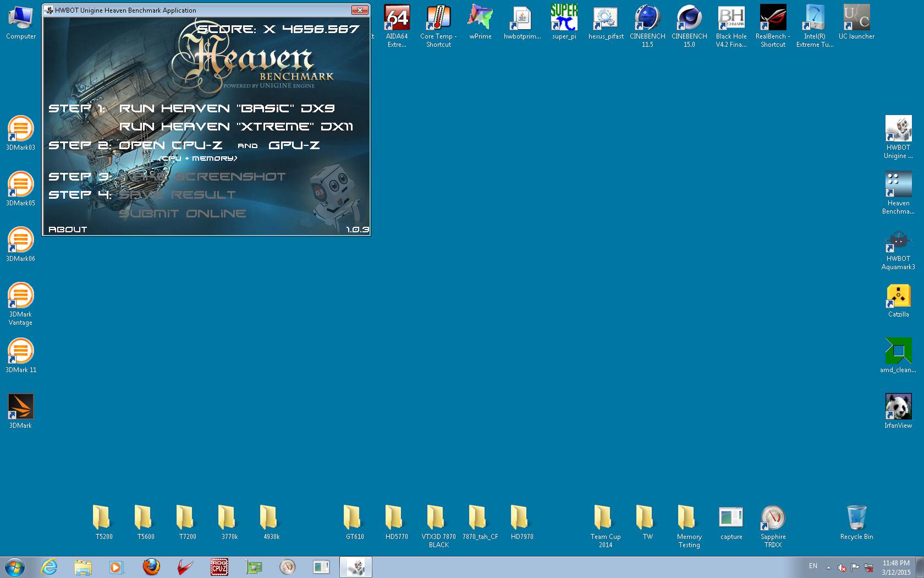This screenshot has width=924, height=578.
Task: Select the Heaven Benchmark desktop shortcut
Action: [899, 193]
